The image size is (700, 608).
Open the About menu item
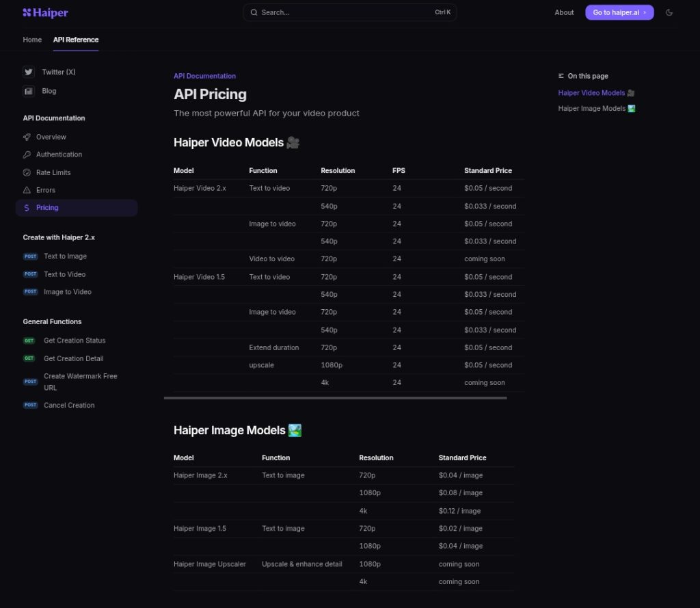coord(564,12)
